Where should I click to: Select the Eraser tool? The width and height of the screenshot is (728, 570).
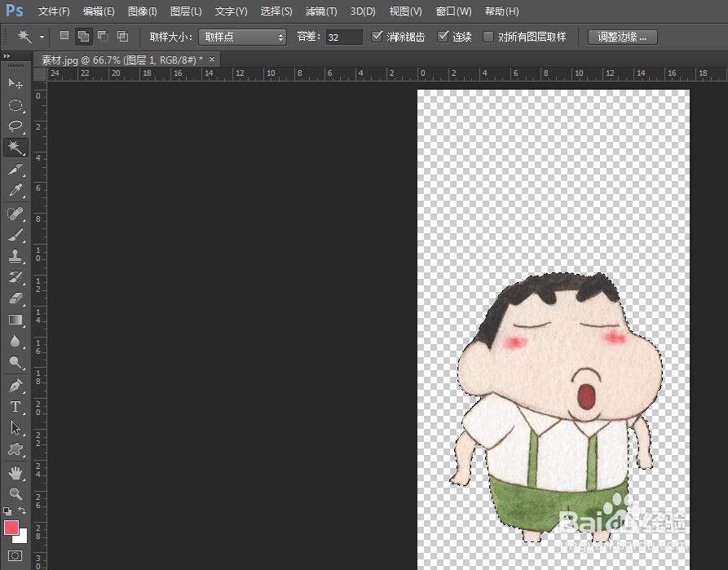15,298
